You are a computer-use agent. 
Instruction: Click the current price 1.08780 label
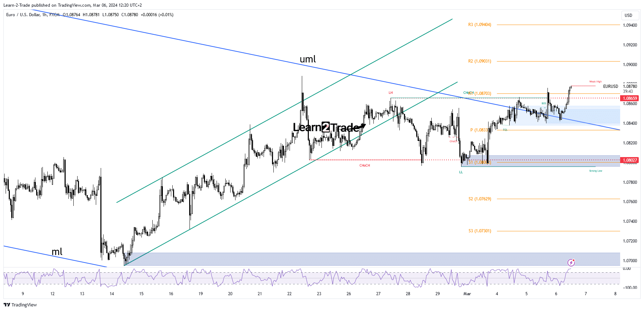click(630, 86)
